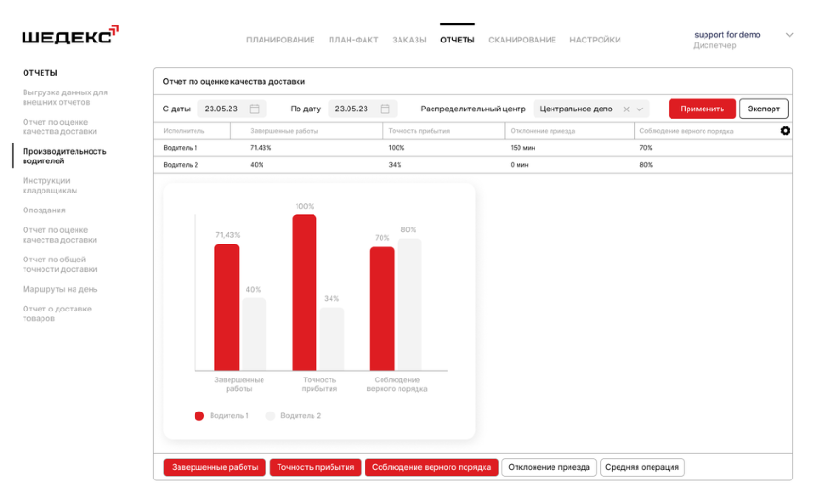Toggle the Точность прибытия chart filter
Screen dimensions: 816x504
pyautogui.click(x=315, y=467)
